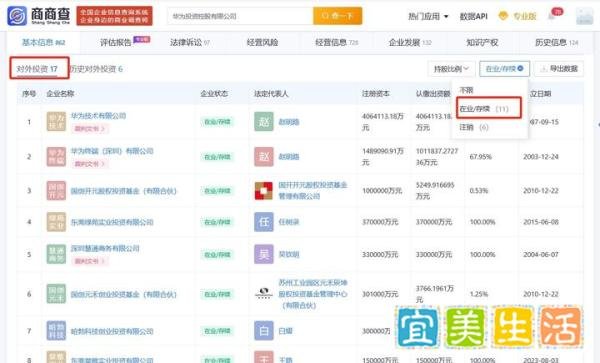Switch to the 经营信息 tab

pyautogui.click(x=336, y=42)
